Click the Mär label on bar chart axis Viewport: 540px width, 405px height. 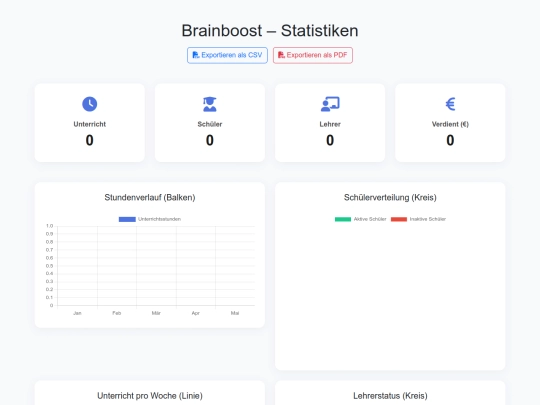[156, 313]
